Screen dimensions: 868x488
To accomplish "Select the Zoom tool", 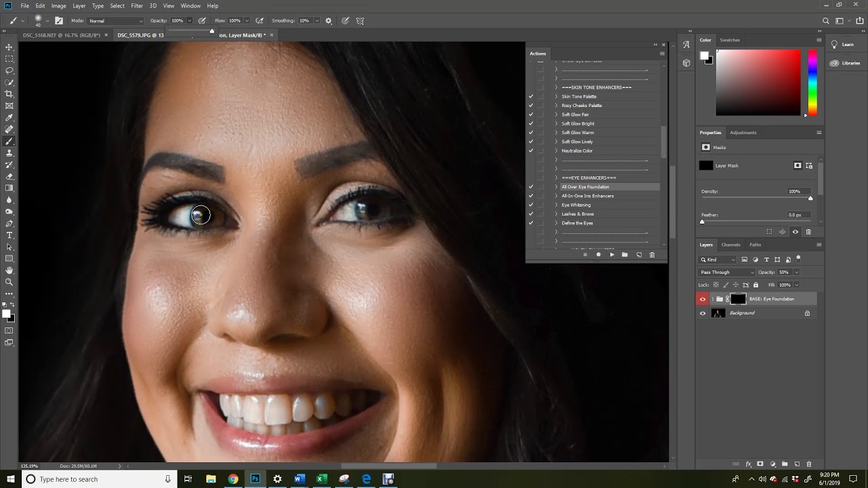I will 9,282.
